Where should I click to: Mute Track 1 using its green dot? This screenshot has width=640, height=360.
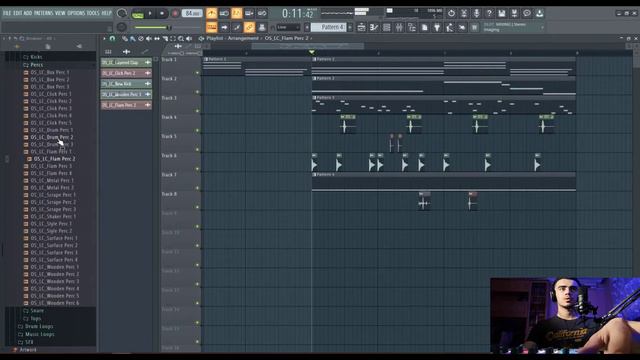198,73
